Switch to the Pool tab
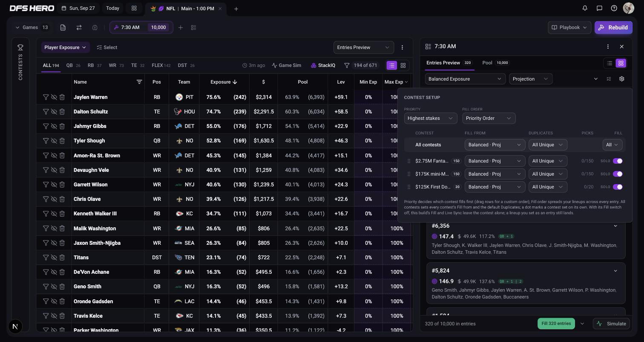Screen dimensions: 644x342 (495, 63)
